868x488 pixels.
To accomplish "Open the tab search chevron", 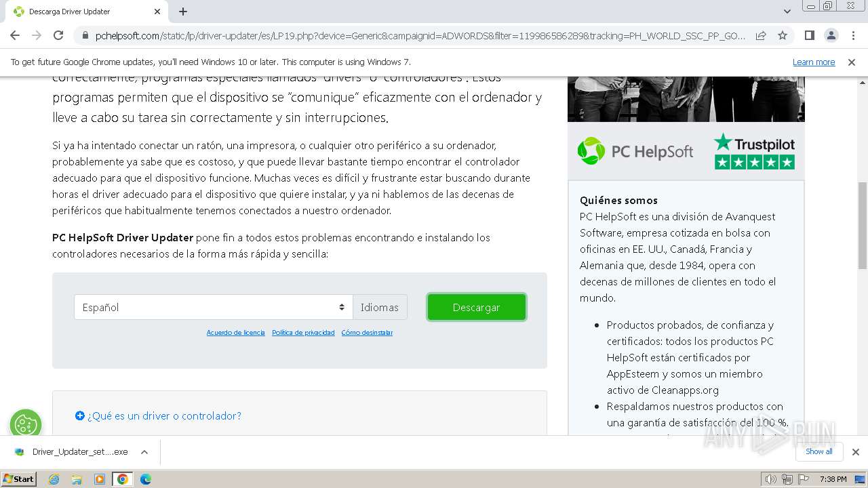I will [787, 12].
